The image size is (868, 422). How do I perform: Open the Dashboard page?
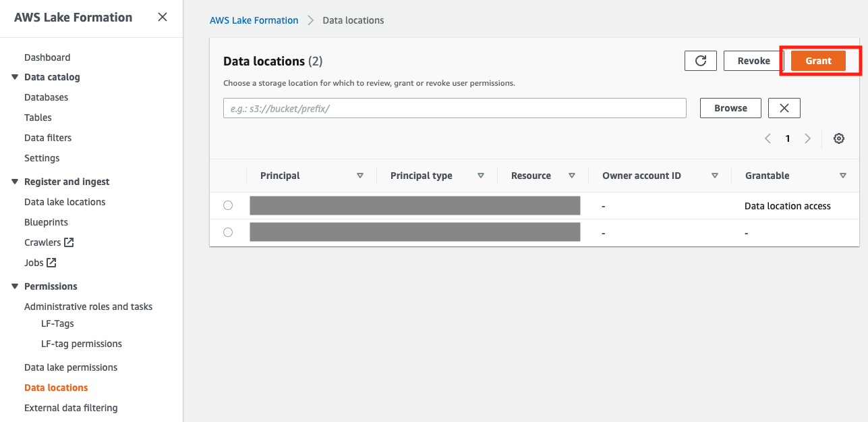pyautogui.click(x=47, y=57)
